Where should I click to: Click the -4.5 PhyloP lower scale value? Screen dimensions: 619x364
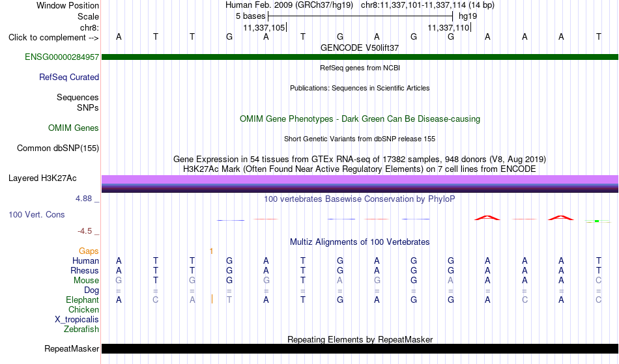[85, 231]
